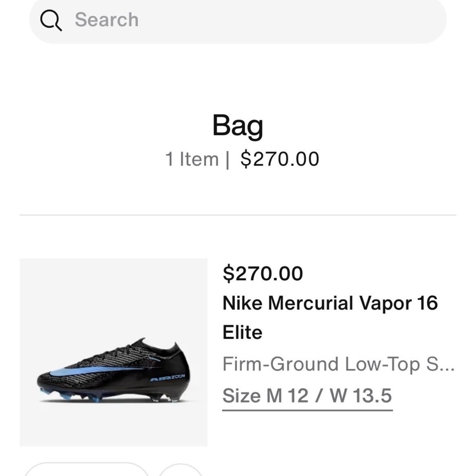This screenshot has width=476, height=476.
Task: Select the $270.00 item price
Action: 264,273
